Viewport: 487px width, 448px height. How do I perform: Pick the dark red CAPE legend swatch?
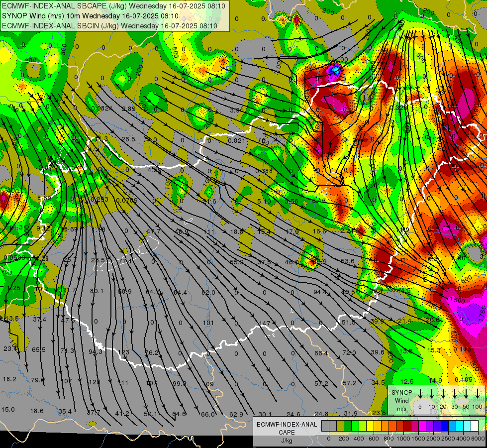point(407,426)
